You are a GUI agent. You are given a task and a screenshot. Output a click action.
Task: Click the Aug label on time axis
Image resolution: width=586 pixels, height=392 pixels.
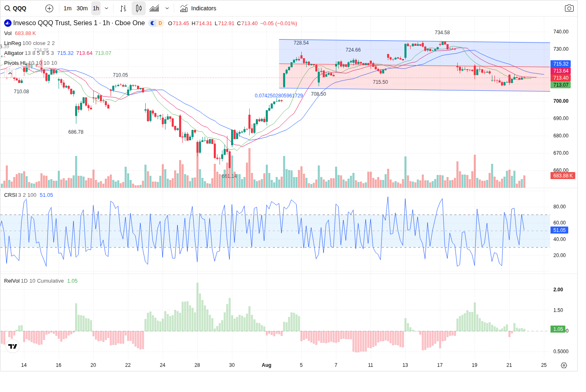coord(267,365)
